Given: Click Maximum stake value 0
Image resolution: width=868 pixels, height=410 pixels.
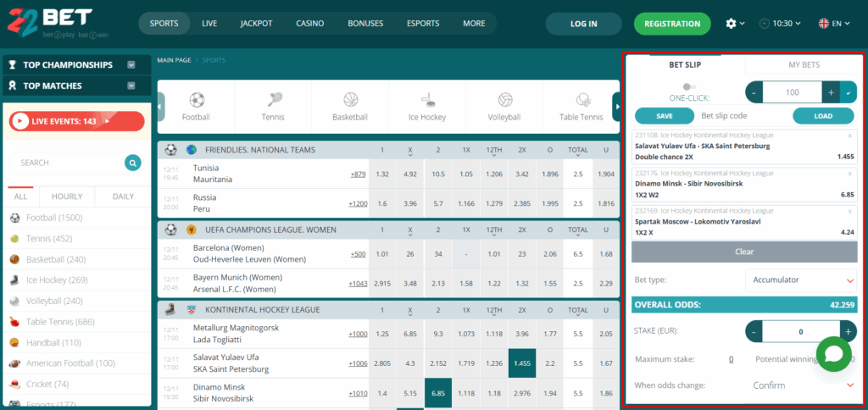Looking at the screenshot, I should coord(731,359).
